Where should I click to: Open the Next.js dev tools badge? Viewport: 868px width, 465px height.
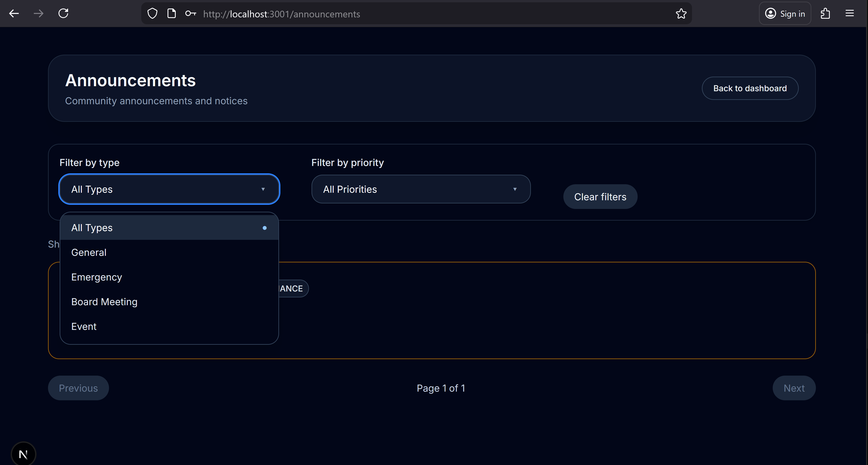click(x=23, y=454)
